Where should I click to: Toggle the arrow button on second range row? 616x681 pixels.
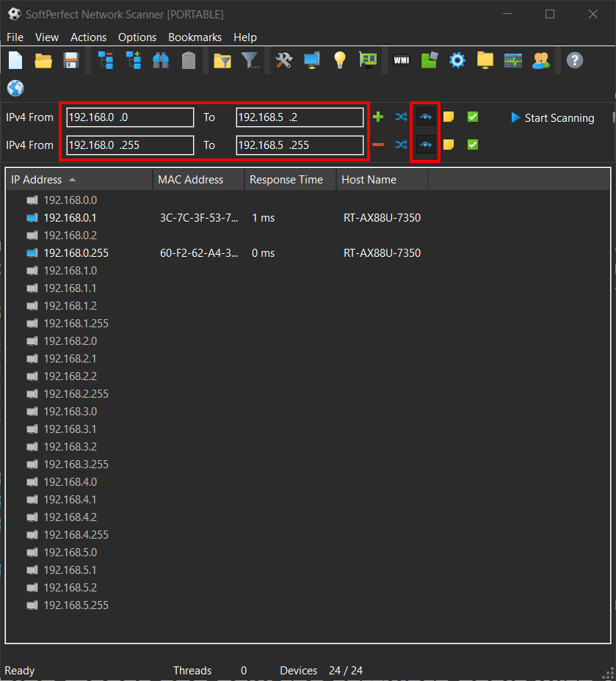[426, 145]
